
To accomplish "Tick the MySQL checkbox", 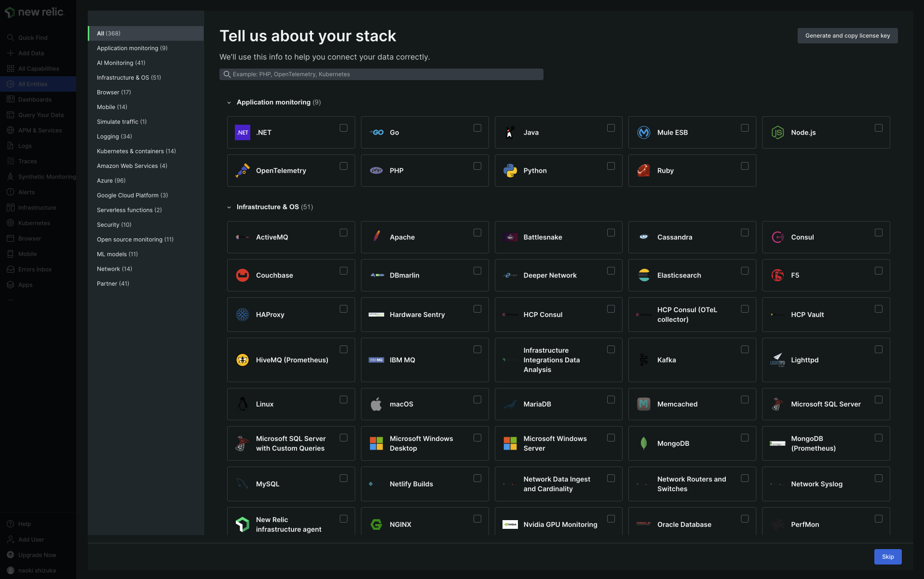I will click(343, 478).
